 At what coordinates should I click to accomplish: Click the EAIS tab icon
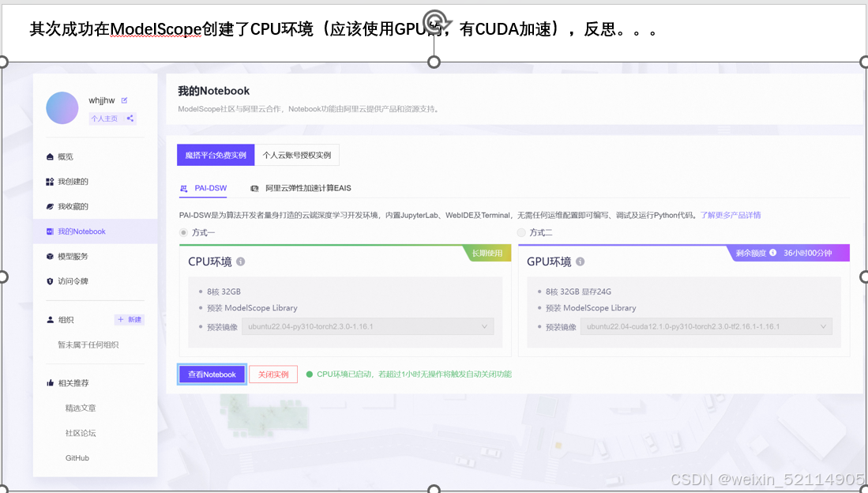254,188
